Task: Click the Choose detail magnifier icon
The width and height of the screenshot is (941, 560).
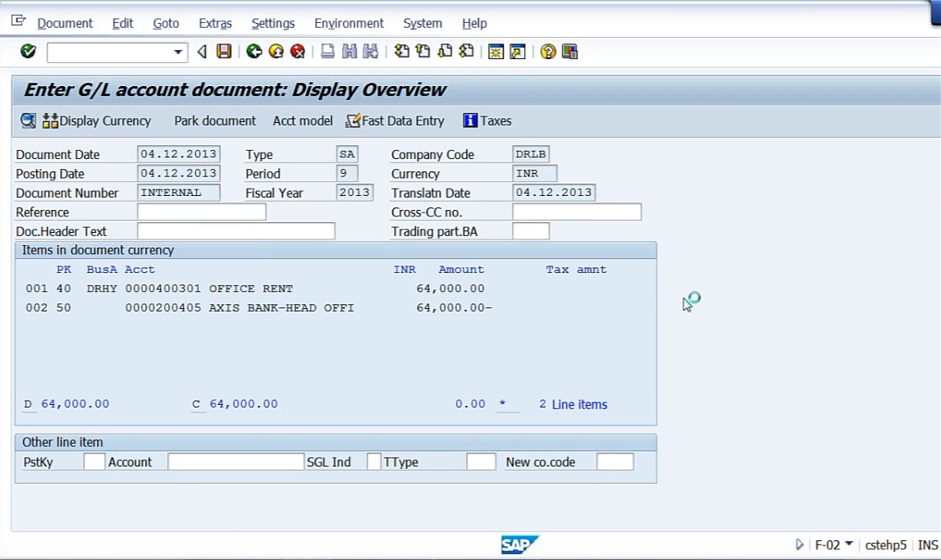Action: (x=28, y=121)
